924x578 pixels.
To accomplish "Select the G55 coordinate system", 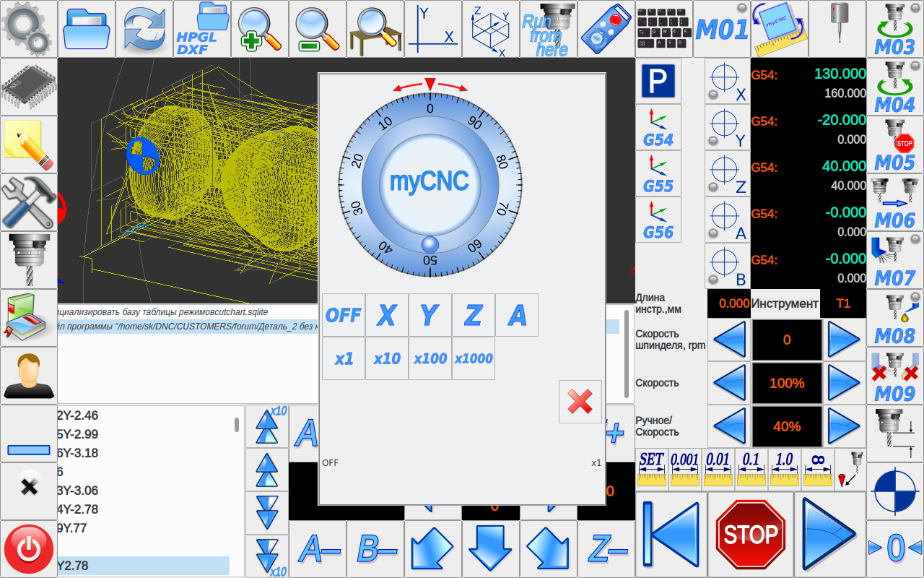I will pyautogui.click(x=658, y=173).
